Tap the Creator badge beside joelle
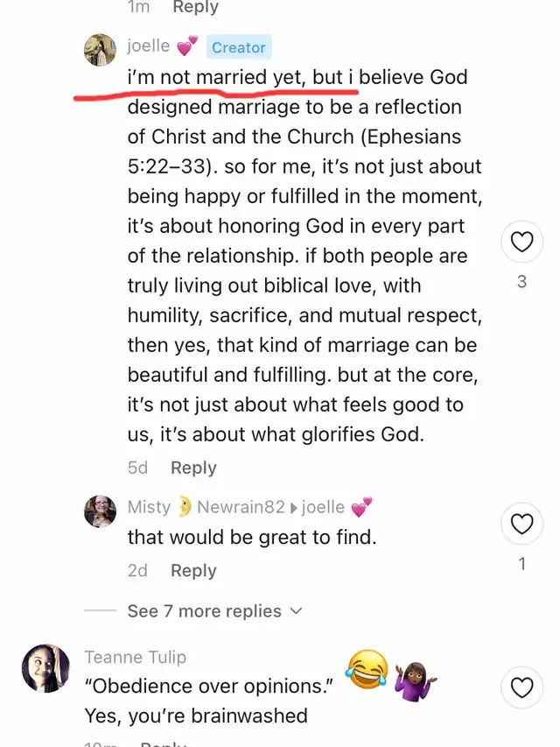This screenshot has width=560, height=747. click(239, 47)
